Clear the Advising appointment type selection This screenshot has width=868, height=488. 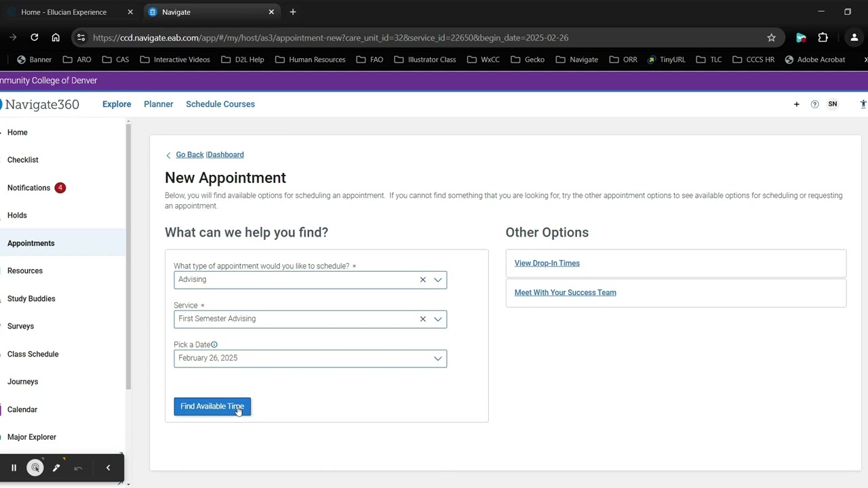pyautogui.click(x=422, y=280)
